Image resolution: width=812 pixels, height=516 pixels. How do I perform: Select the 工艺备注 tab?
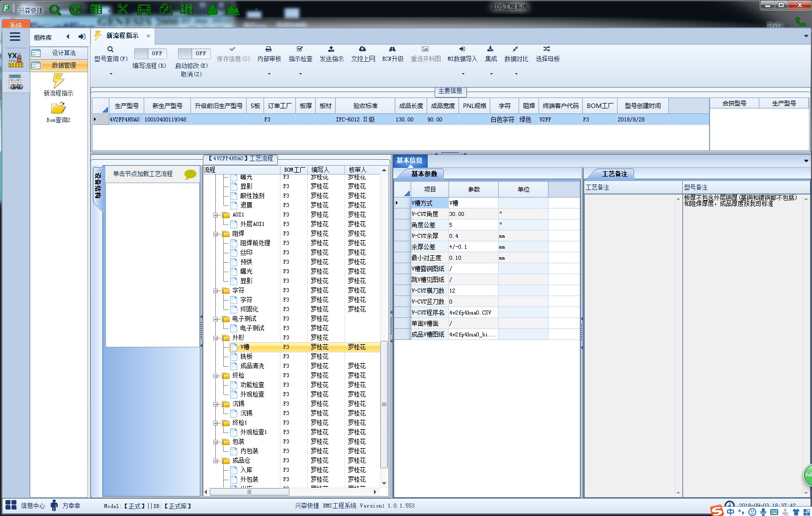coord(615,174)
